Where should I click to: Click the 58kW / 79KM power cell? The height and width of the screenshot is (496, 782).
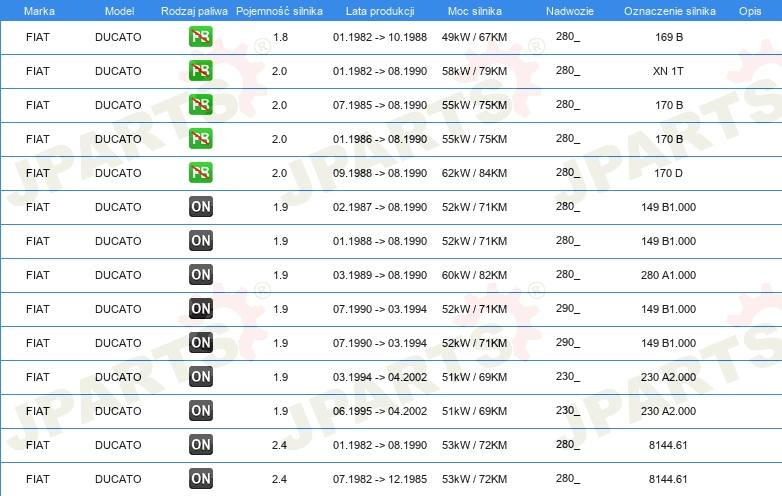tap(474, 71)
